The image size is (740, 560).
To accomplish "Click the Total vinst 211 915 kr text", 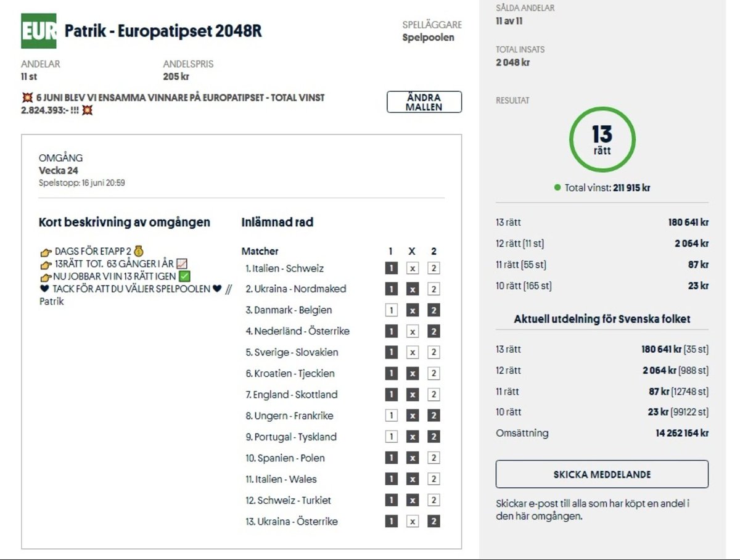I will [x=607, y=187].
